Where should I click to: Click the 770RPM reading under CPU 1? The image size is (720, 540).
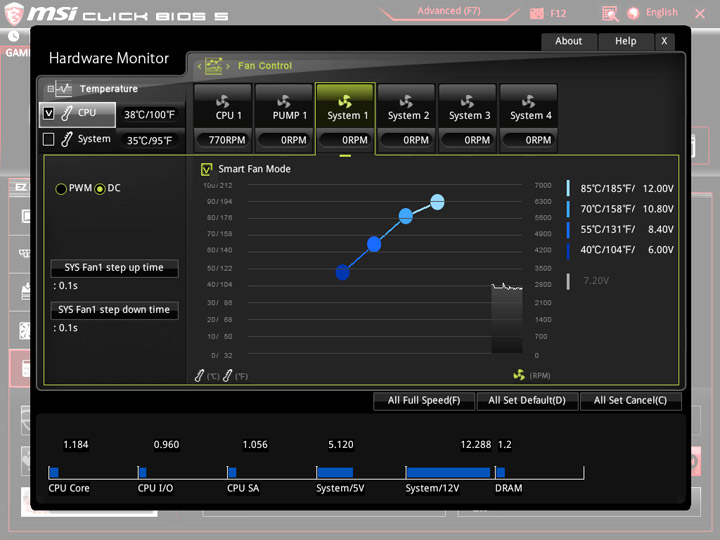click(224, 140)
